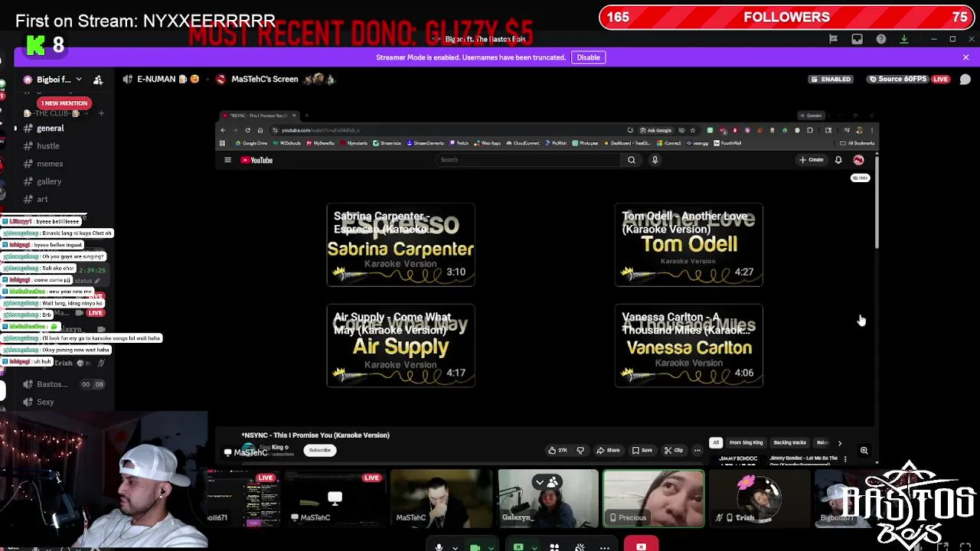Create a Clip of the video
This screenshot has width=980, height=551.
[x=673, y=450]
